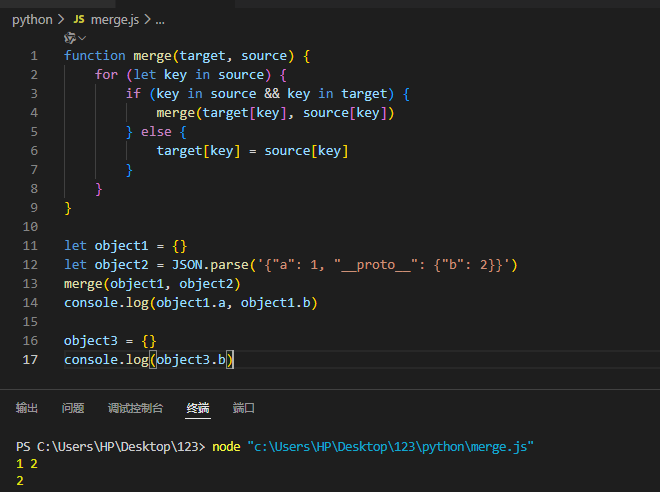Click target[key] = source[key] on line 6
The width and height of the screenshot is (660, 492).
pyautogui.click(x=252, y=151)
